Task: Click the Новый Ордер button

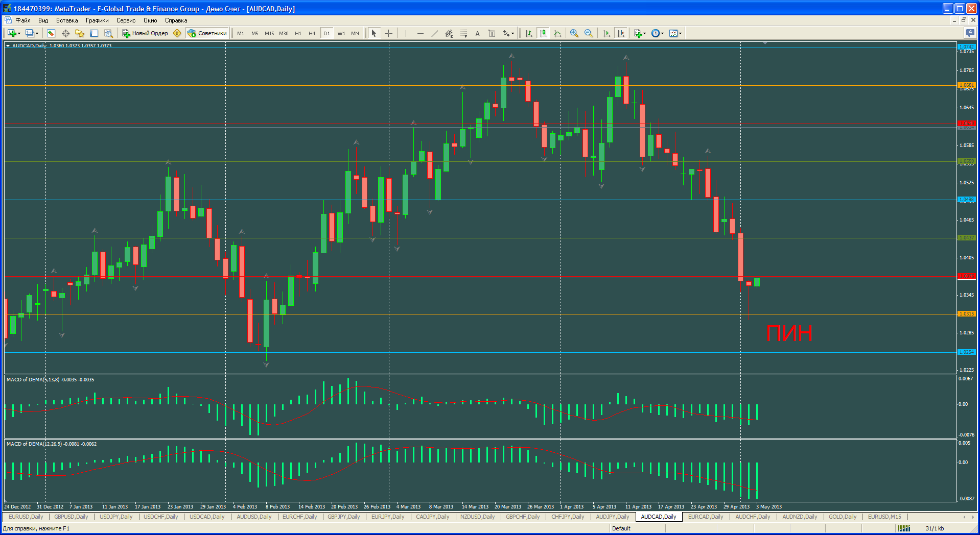Action: pyautogui.click(x=145, y=33)
